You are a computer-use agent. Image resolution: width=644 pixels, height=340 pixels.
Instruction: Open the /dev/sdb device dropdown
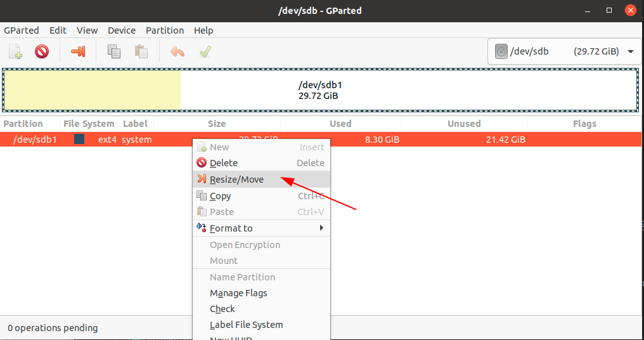630,51
